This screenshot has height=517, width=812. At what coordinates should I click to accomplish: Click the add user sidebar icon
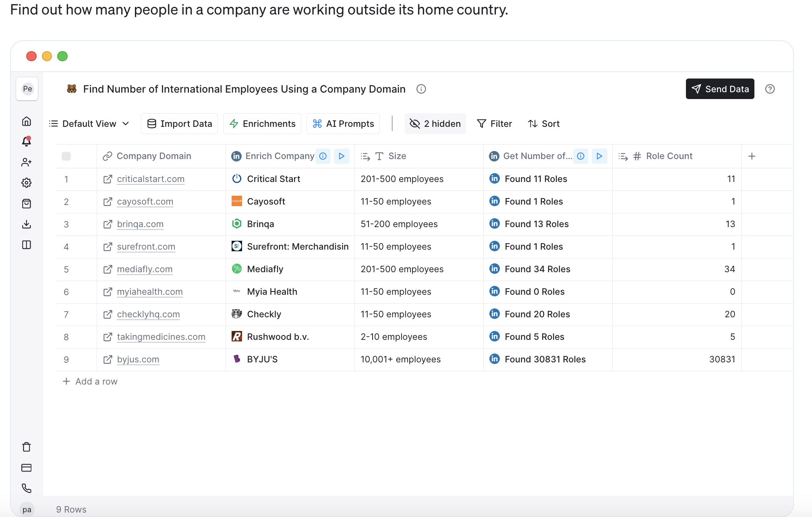click(27, 162)
